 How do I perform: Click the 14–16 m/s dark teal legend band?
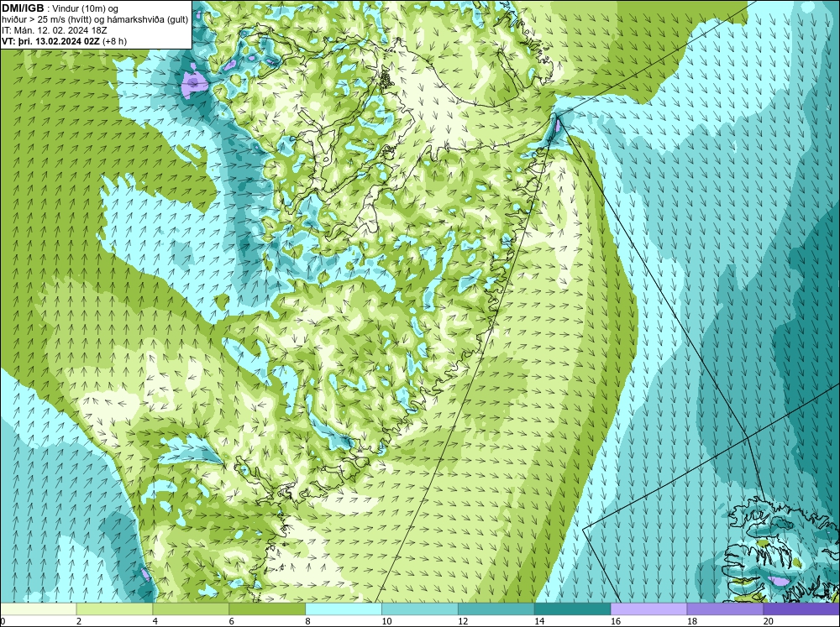pos(573,609)
